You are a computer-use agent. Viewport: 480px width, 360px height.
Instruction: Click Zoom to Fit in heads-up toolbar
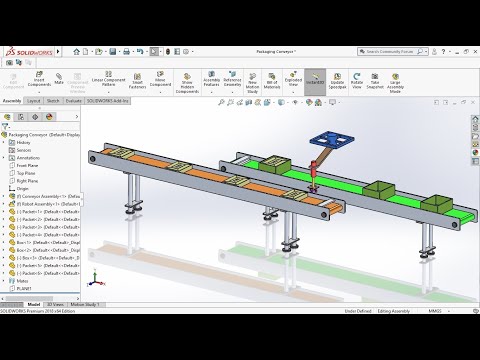tap(221, 103)
